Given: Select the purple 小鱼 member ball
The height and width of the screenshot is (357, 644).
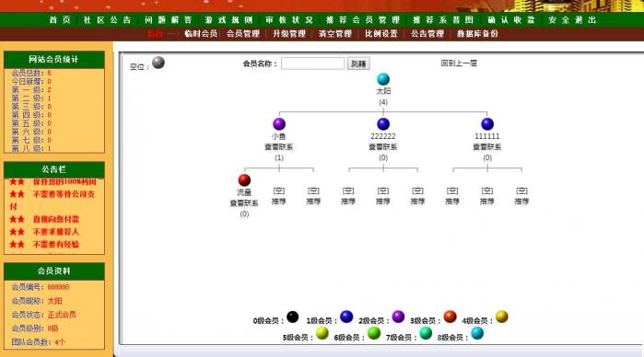Looking at the screenshot, I should point(279,124).
